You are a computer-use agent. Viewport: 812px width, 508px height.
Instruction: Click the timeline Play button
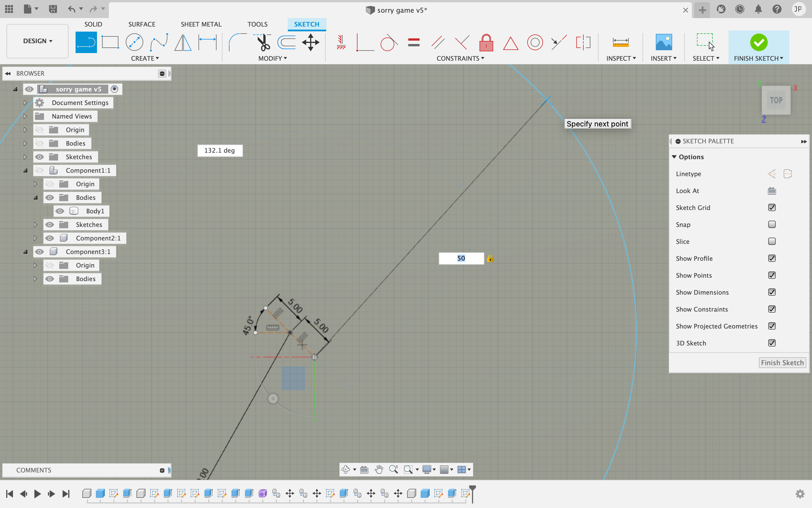coord(37,494)
